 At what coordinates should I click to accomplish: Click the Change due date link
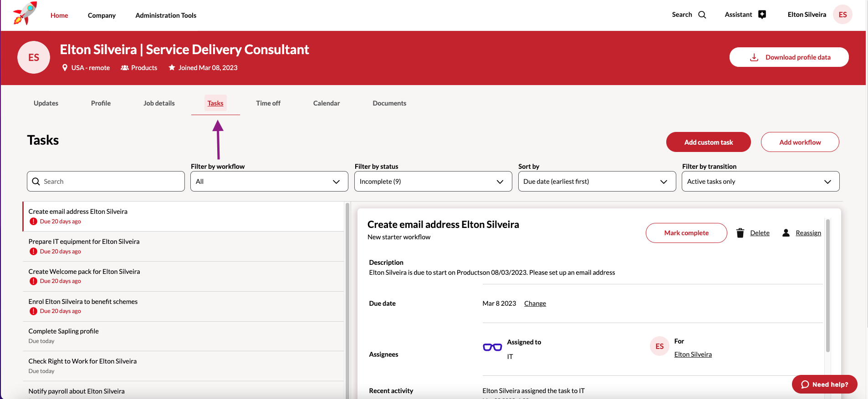point(535,303)
